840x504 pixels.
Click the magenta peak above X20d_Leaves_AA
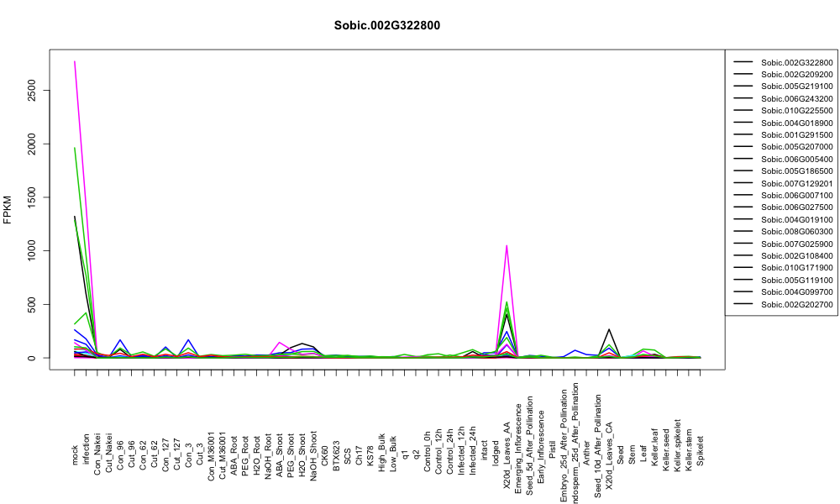[x=507, y=246]
